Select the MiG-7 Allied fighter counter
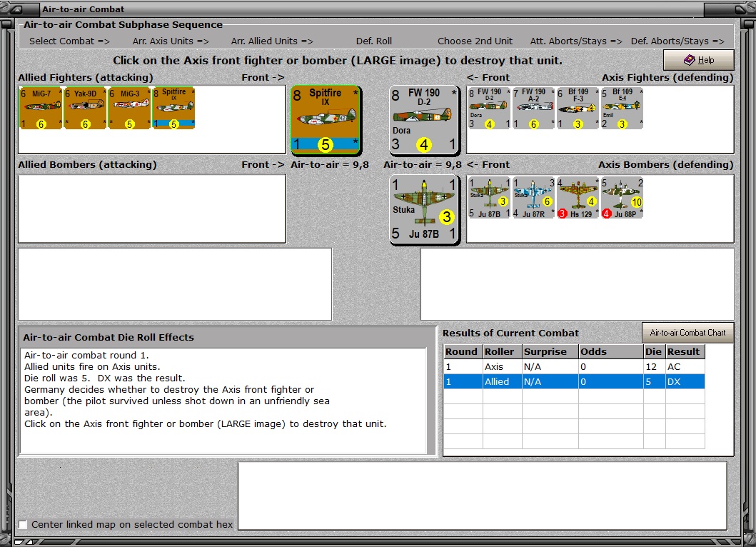 pyautogui.click(x=41, y=108)
